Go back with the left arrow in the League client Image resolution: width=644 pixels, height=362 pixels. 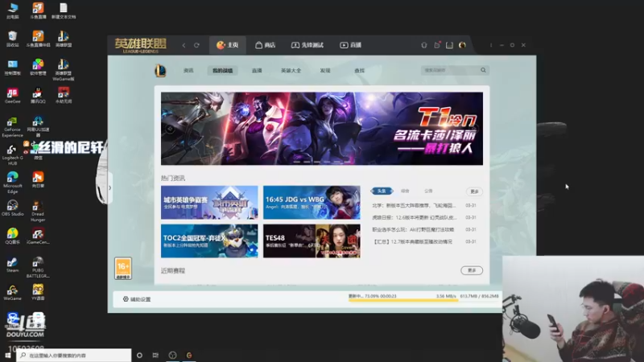click(184, 45)
